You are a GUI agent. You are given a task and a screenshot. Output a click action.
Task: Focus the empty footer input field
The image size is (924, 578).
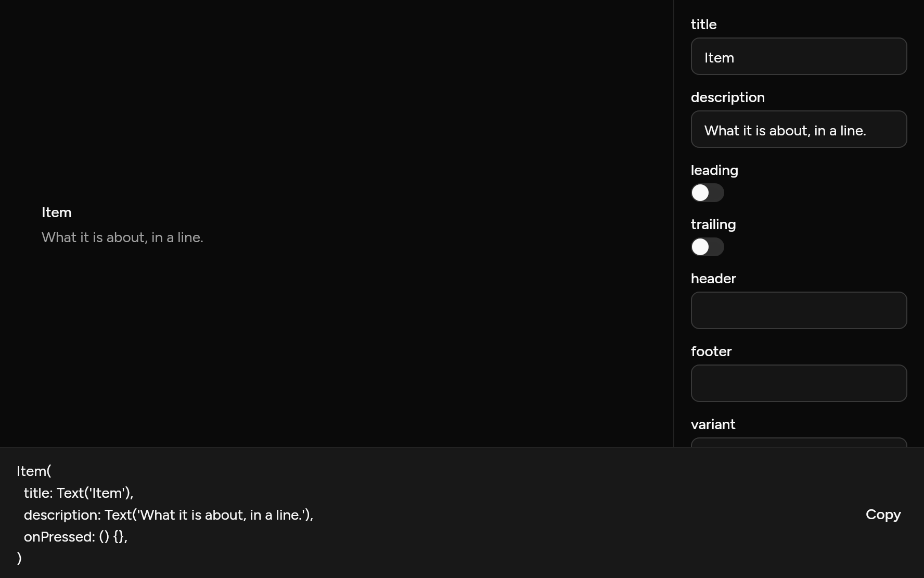[799, 383]
